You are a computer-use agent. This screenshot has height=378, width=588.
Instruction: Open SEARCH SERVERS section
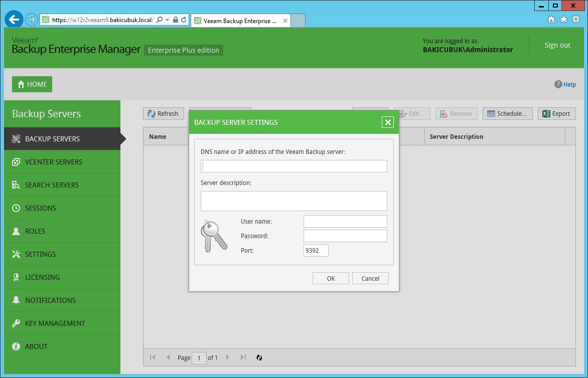[x=62, y=185]
